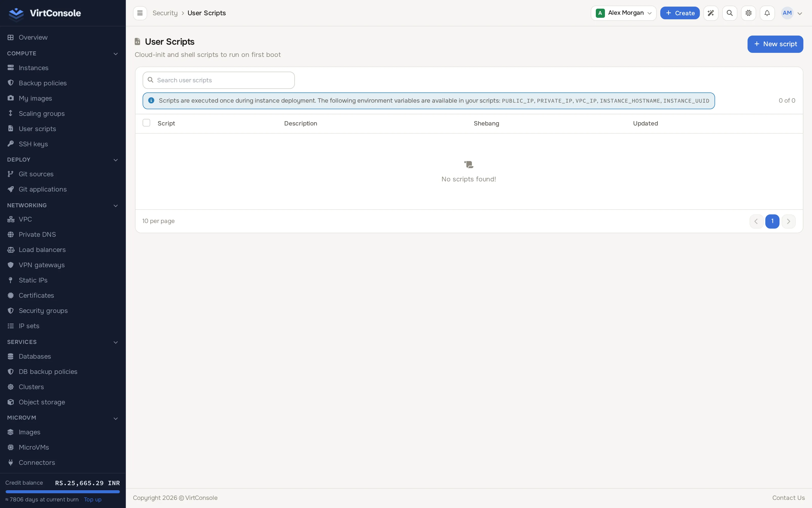
Task: Open Load balancers
Action: [x=63, y=250]
